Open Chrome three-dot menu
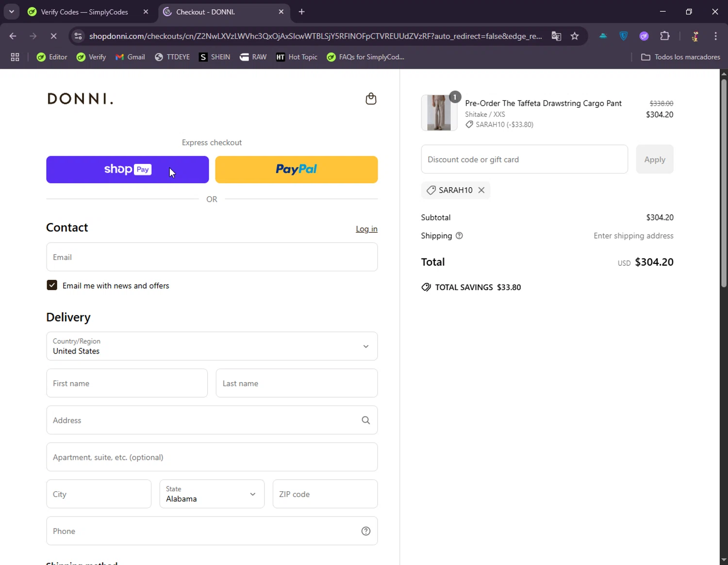 click(x=715, y=36)
